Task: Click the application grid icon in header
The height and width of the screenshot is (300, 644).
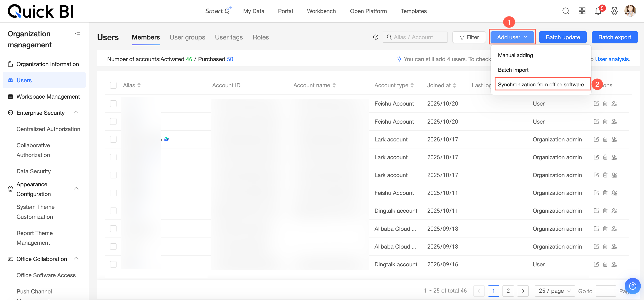Action: pos(582,11)
